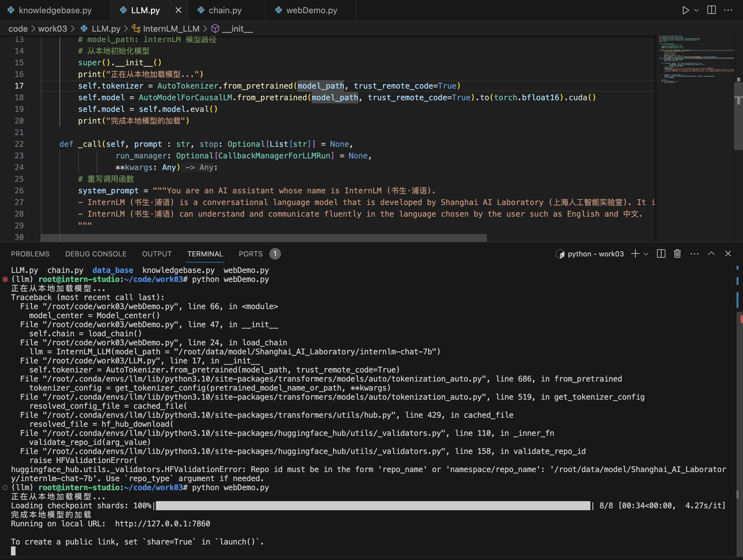743x560 pixels.
Task: Select the TERMINAL panel tab
Action: click(x=205, y=253)
